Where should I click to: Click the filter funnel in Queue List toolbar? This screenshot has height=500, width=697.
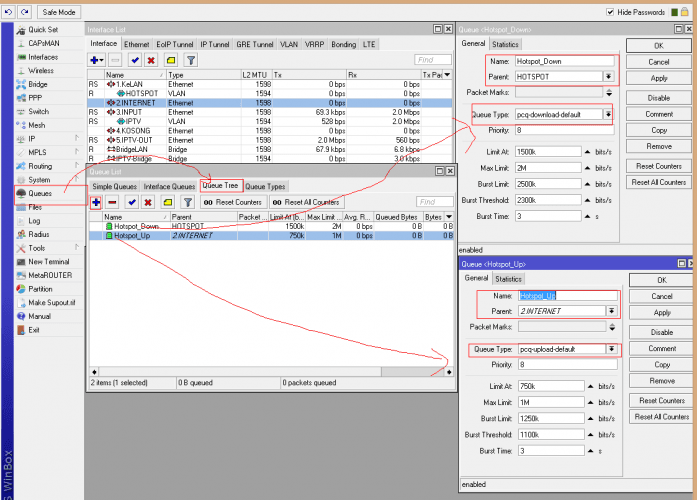click(188, 203)
